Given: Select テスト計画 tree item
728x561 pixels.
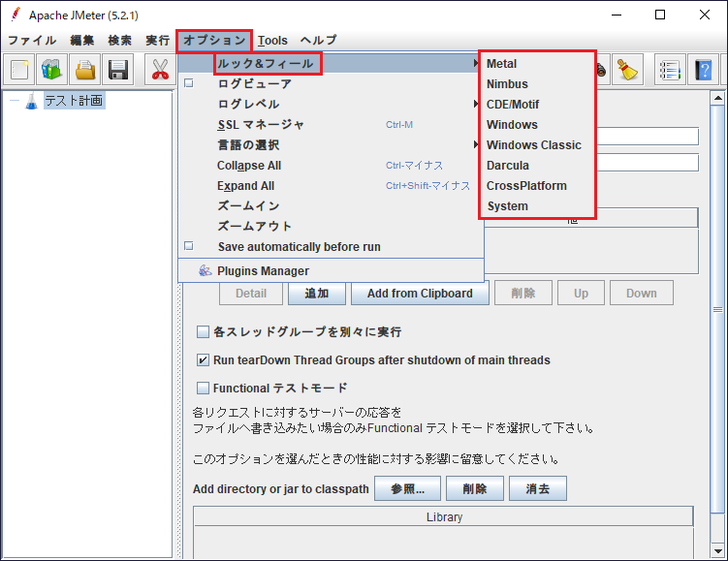Looking at the screenshot, I should (74, 101).
